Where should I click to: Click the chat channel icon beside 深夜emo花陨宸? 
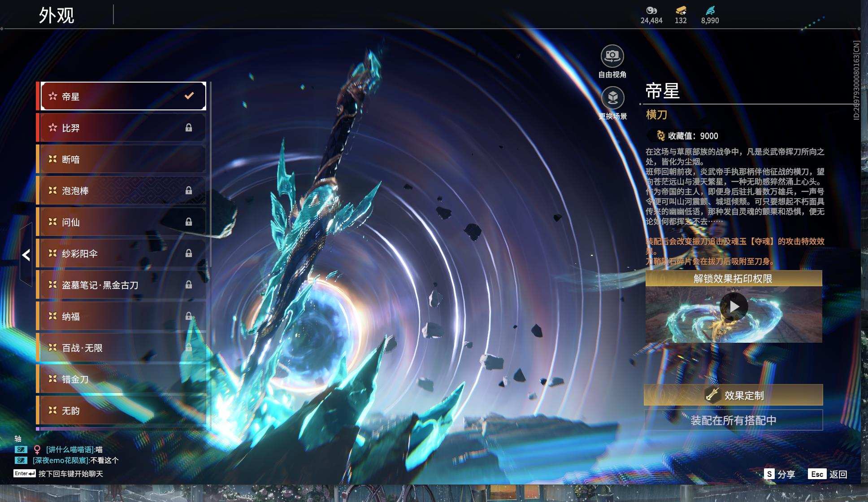pos(21,460)
